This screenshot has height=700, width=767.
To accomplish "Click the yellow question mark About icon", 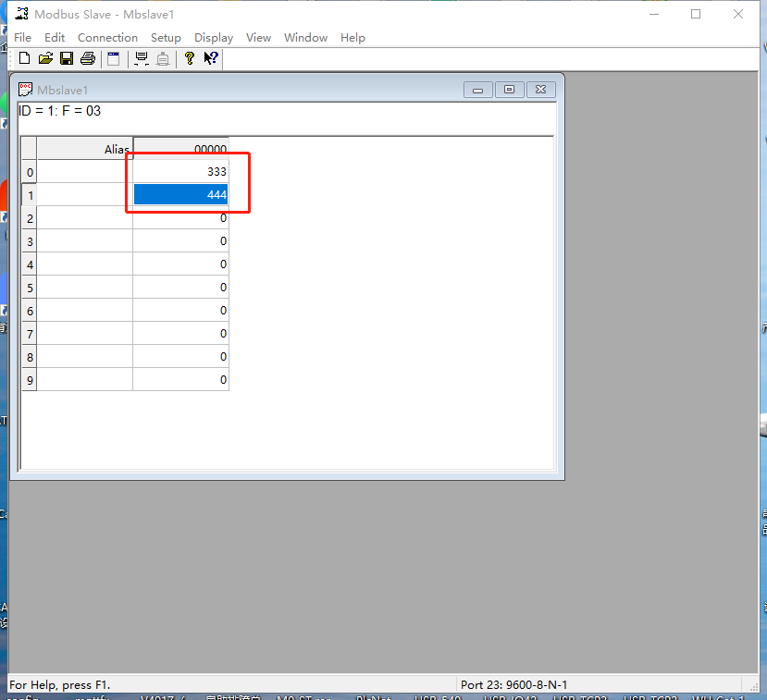I will click(190, 58).
